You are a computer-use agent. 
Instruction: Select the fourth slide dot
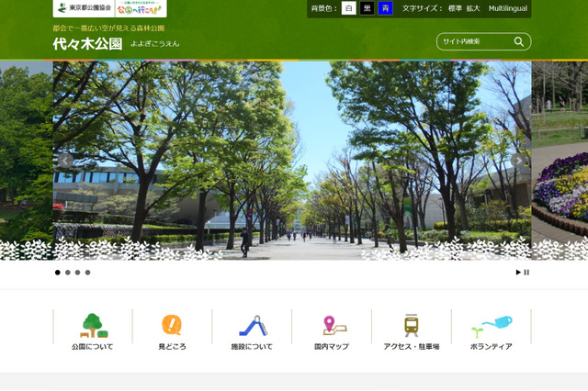pyautogui.click(x=87, y=273)
